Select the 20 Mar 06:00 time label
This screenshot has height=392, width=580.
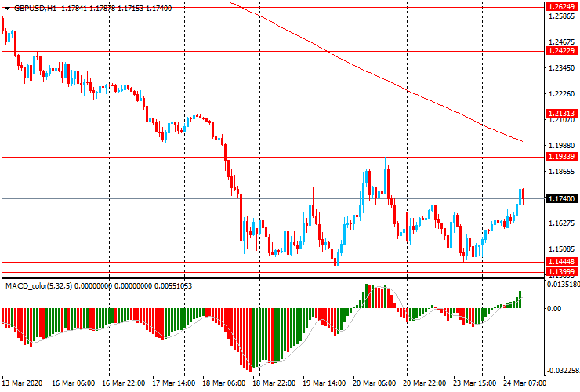click(375, 383)
